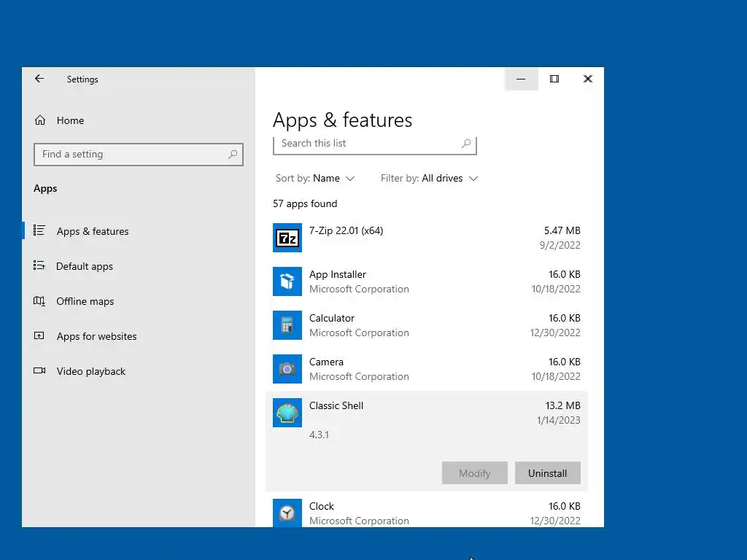This screenshot has width=747, height=560.
Task: Select the App Installer entry name
Action: (337, 275)
